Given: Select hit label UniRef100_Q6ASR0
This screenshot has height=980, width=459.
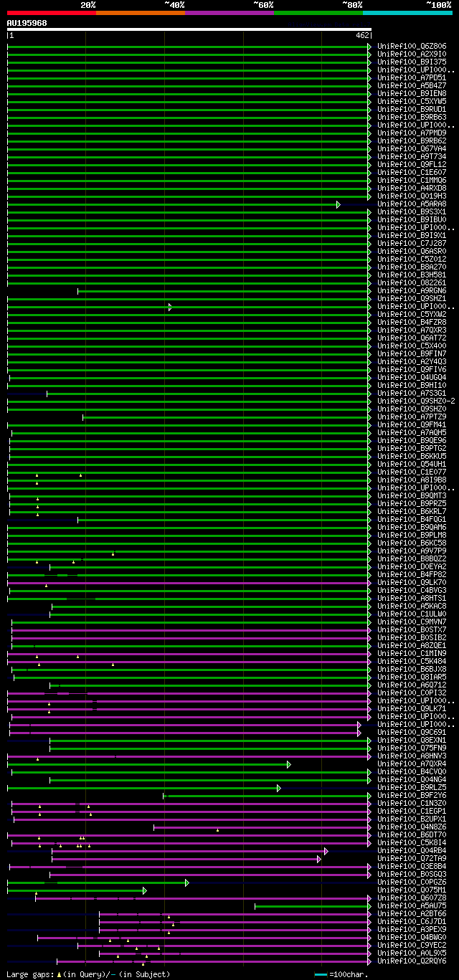Looking at the screenshot, I should click(412, 251).
